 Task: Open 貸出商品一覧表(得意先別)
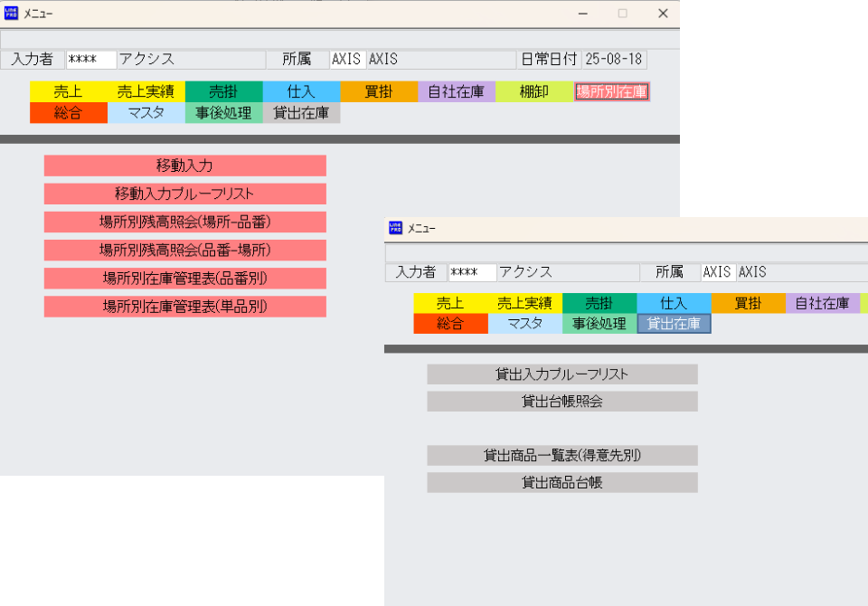pyautogui.click(x=561, y=456)
